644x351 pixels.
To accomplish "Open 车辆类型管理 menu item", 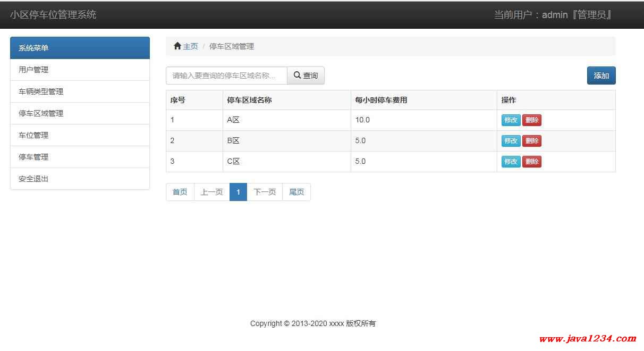I will 80,91.
